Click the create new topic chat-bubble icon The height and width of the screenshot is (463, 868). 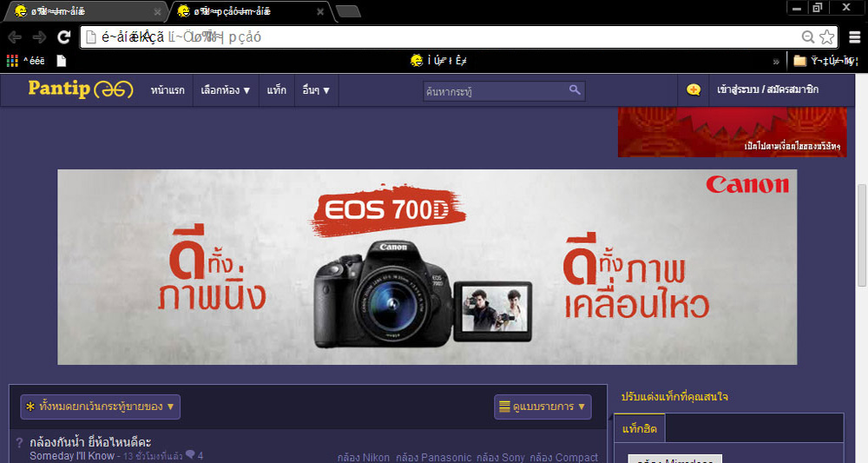coord(693,89)
